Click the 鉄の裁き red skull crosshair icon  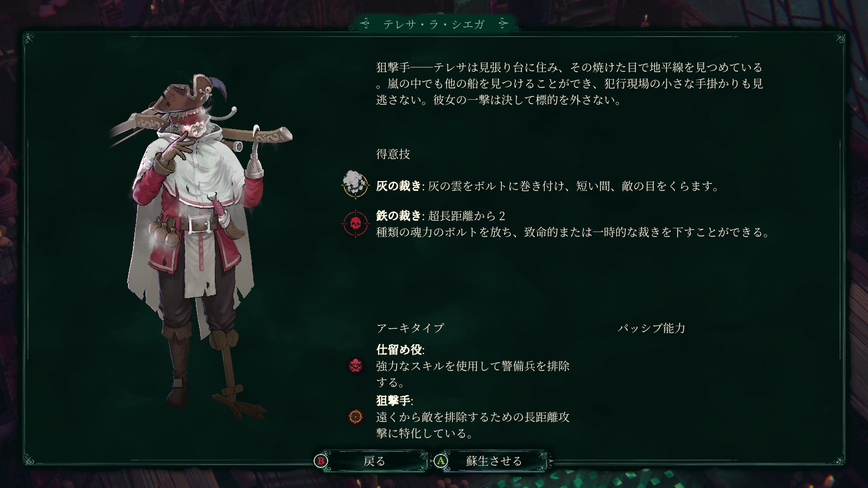(x=355, y=223)
